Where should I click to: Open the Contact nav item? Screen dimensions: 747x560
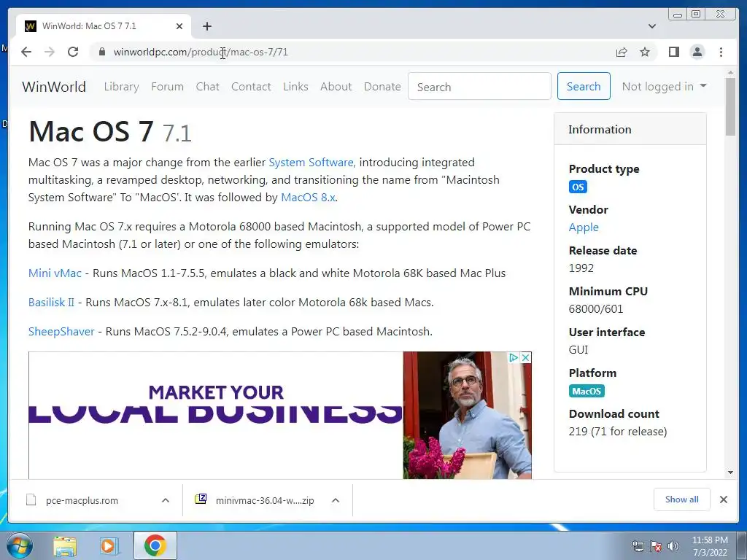(x=251, y=87)
